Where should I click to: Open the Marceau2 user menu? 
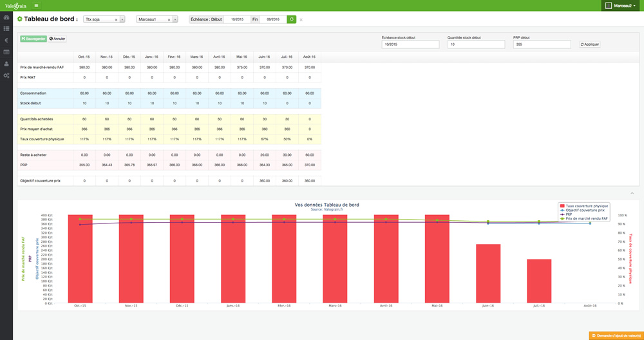(x=621, y=6)
